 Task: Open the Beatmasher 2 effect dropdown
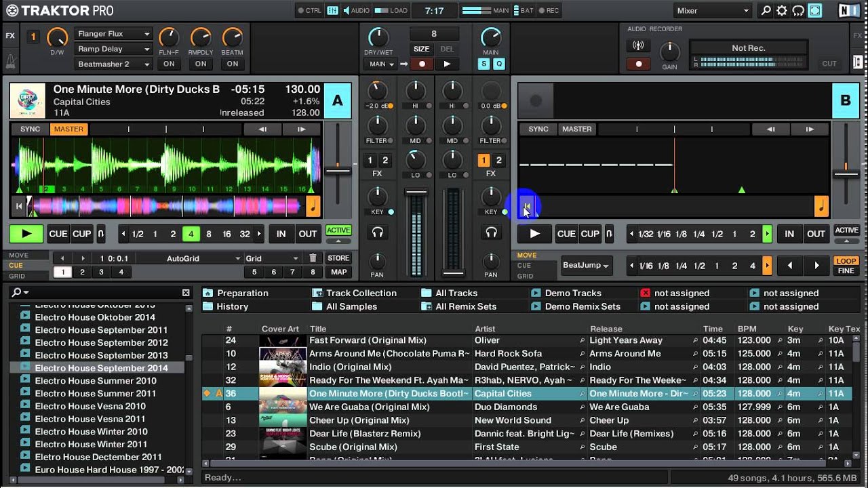[113, 64]
